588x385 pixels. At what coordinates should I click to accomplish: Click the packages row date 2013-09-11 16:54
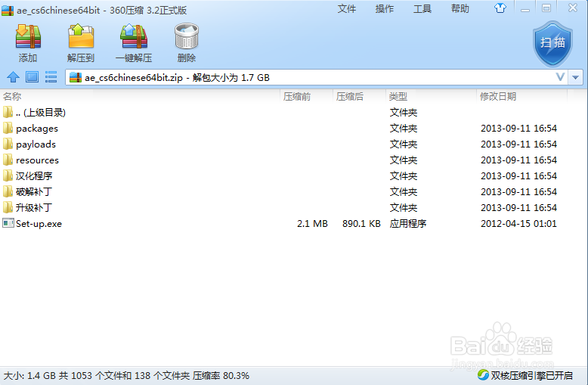(518, 129)
